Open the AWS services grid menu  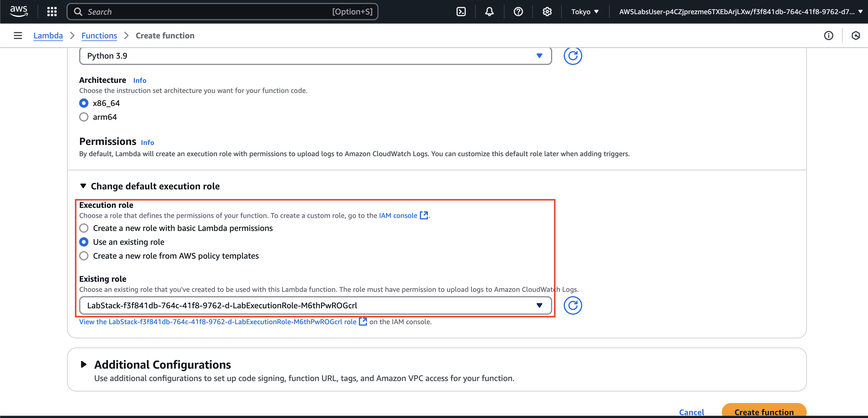(52, 12)
